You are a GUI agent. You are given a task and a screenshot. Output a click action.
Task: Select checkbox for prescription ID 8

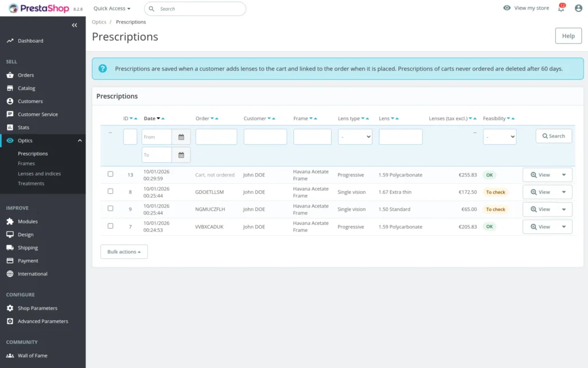click(110, 191)
